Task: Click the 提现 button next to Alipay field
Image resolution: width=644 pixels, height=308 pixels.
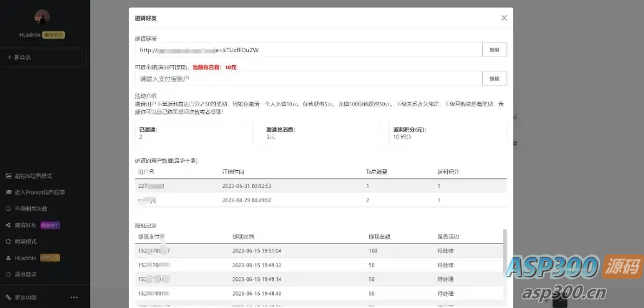Action: tap(494, 79)
